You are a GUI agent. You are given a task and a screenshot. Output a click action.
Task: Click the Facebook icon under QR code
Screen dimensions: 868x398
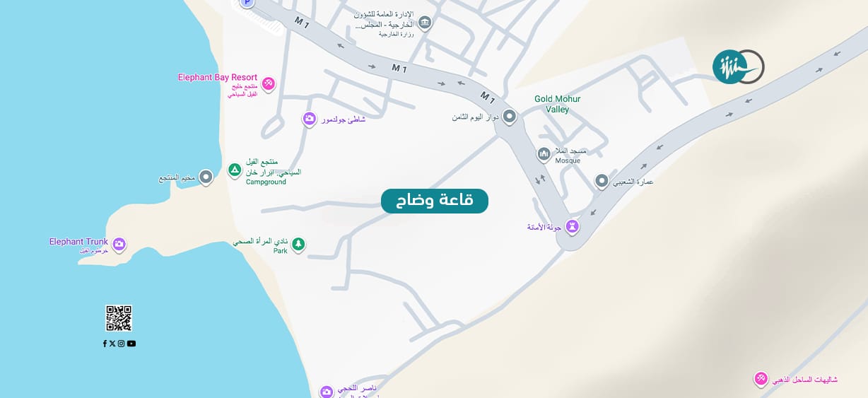pos(105,344)
